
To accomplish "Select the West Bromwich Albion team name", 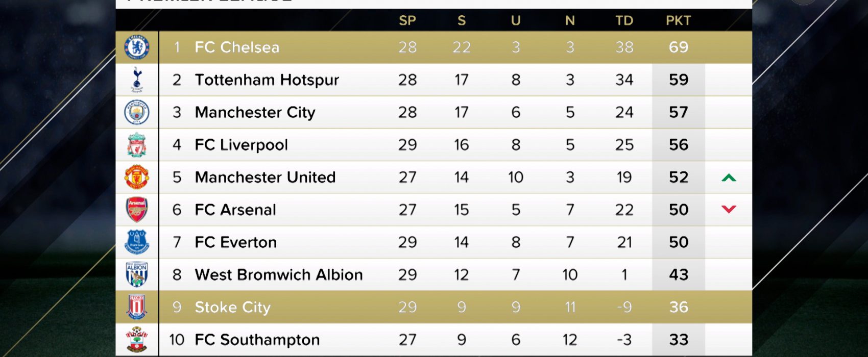I will (x=279, y=275).
